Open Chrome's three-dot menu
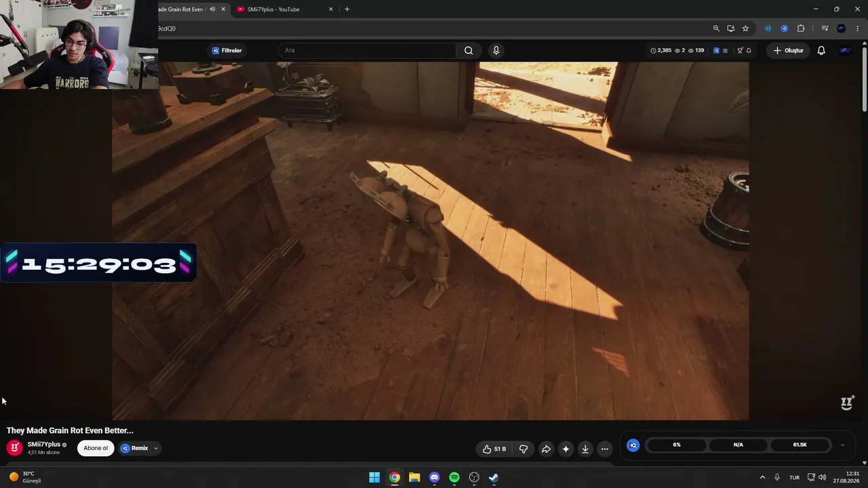Viewport: 868px width, 488px height. coord(858,28)
